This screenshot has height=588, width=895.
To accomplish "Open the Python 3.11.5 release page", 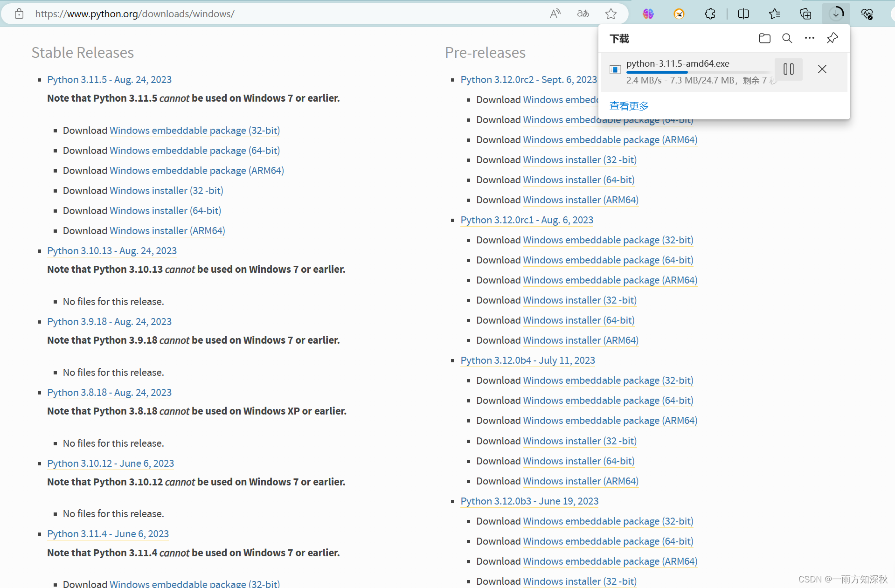I will [109, 80].
